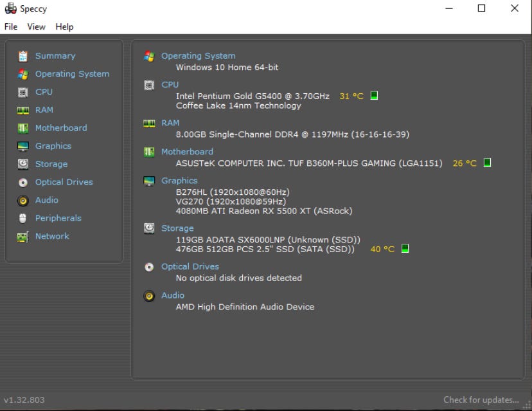Viewport: 532px width, 411px height.
Task: Click the Graphics monitor icon in sidebar
Action: tap(22, 147)
